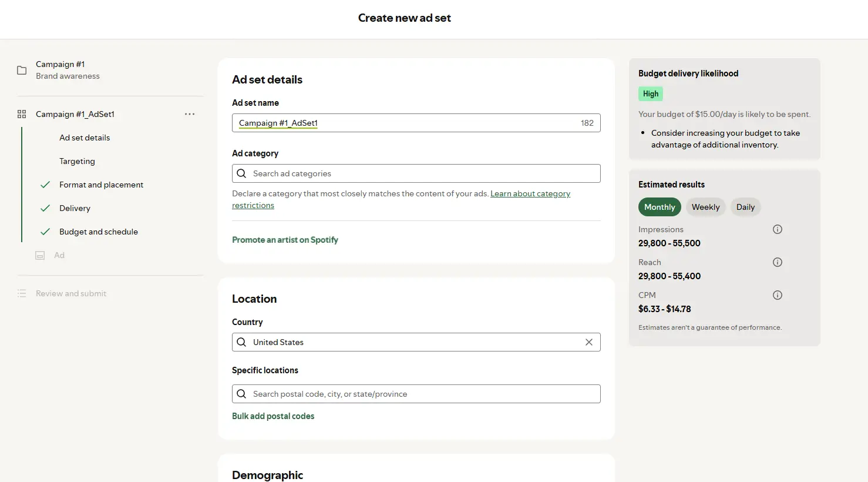
Task: Go to Targeting section
Action: click(77, 161)
